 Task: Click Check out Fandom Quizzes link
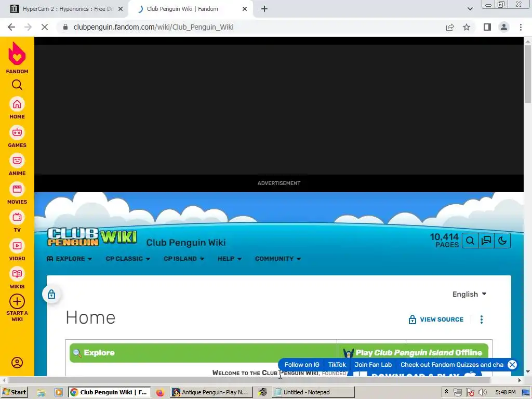point(452,365)
